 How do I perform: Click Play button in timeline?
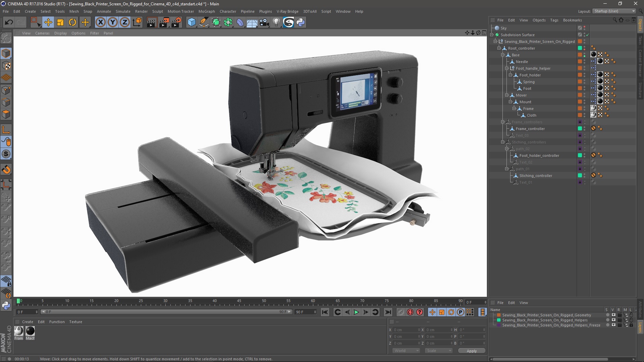point(356,312)
